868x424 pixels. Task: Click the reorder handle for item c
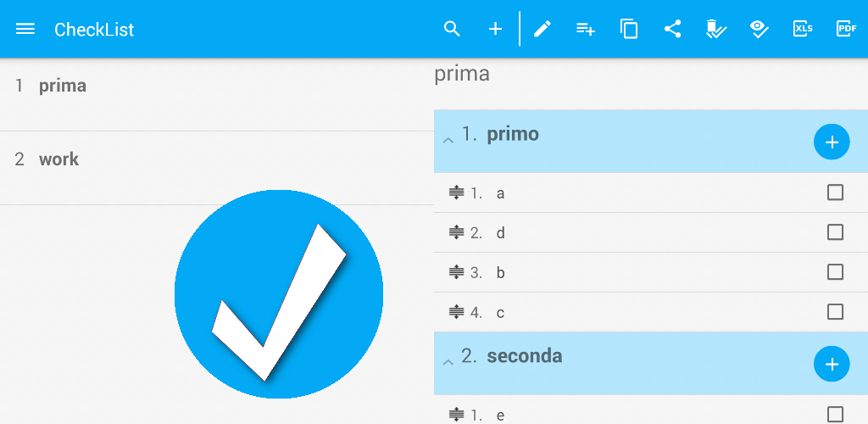pyautogui.click(x=456, y=312)
